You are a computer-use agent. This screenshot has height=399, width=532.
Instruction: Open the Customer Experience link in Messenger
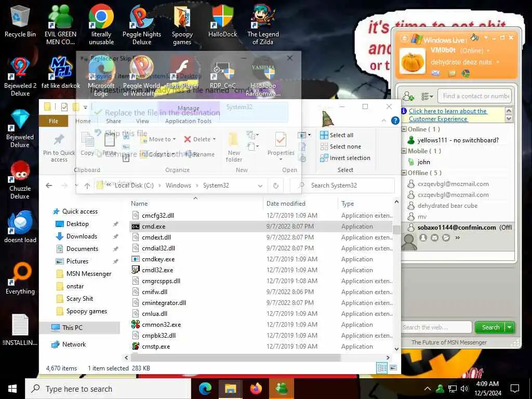click(448, 115)
